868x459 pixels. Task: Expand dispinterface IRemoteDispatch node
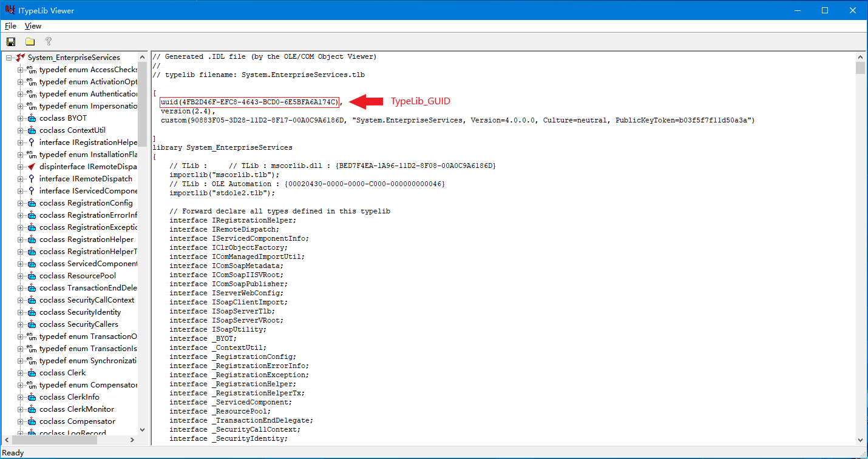coord(20,167)
